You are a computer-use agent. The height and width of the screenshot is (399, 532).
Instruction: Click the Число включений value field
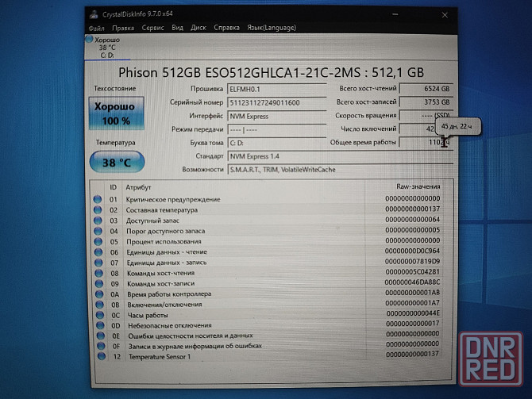click(x=418, y=129)
